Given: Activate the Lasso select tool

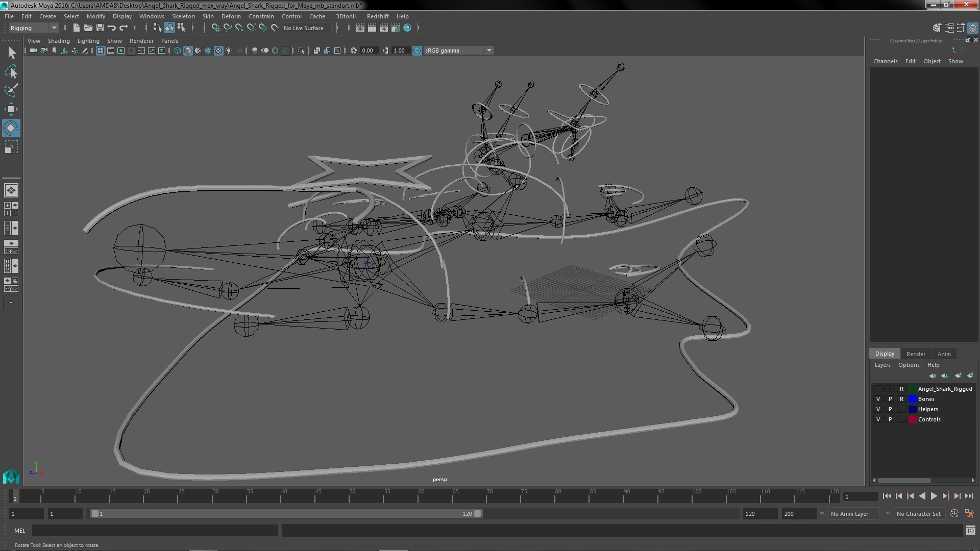Looking at the screenshot, I should click(11, 71).
